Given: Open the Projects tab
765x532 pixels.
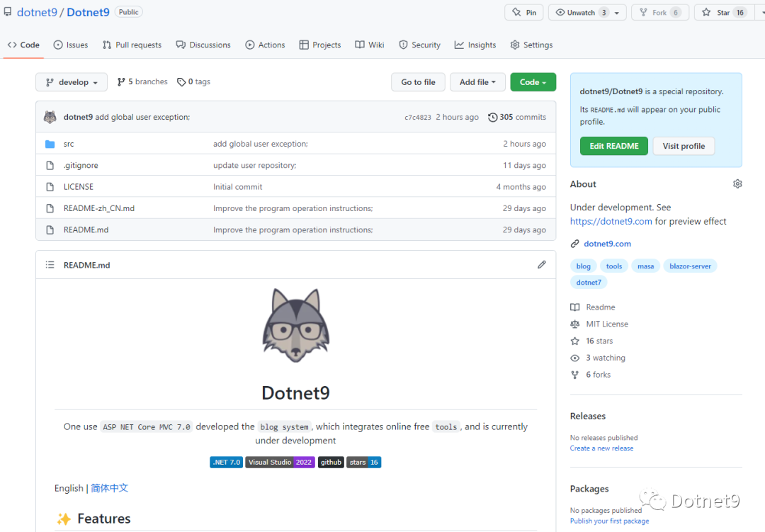Looking at the screenshot, I should click(x=320, y=45).
